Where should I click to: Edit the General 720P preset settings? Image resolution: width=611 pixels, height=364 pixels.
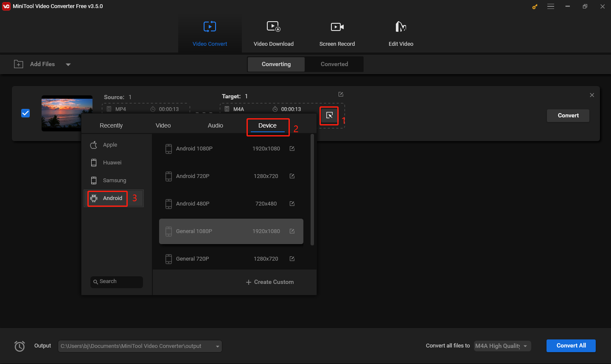pyautogui.click(x=292, y=258)
